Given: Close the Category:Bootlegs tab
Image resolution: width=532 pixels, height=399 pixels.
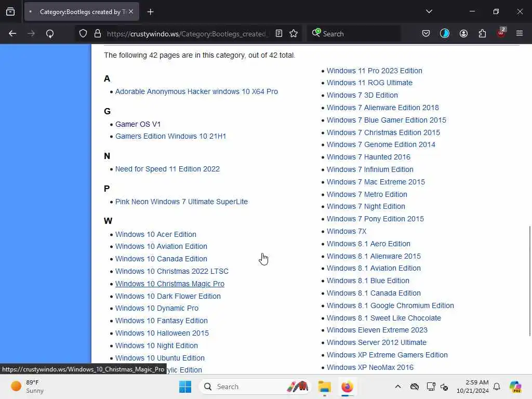Looking at the screenshot, I should pos(131,11).
